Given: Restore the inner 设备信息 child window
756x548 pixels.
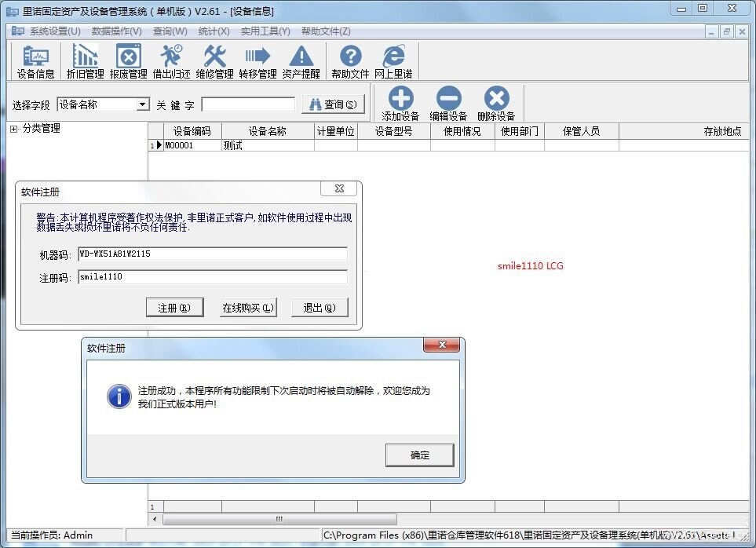Looking at the screenshot, I should (727, 32).
